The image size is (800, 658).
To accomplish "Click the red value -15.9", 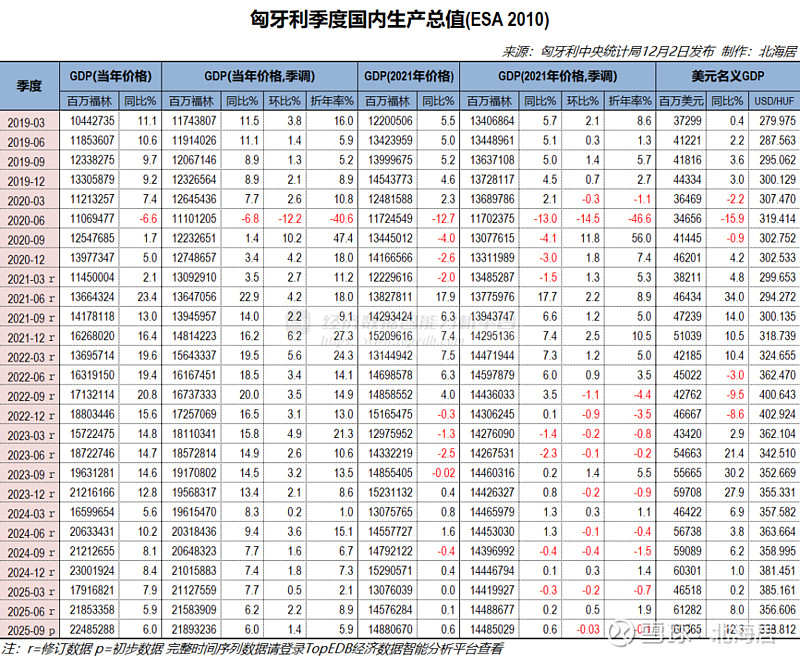I will pyautogui.click(x=732, y=219).
